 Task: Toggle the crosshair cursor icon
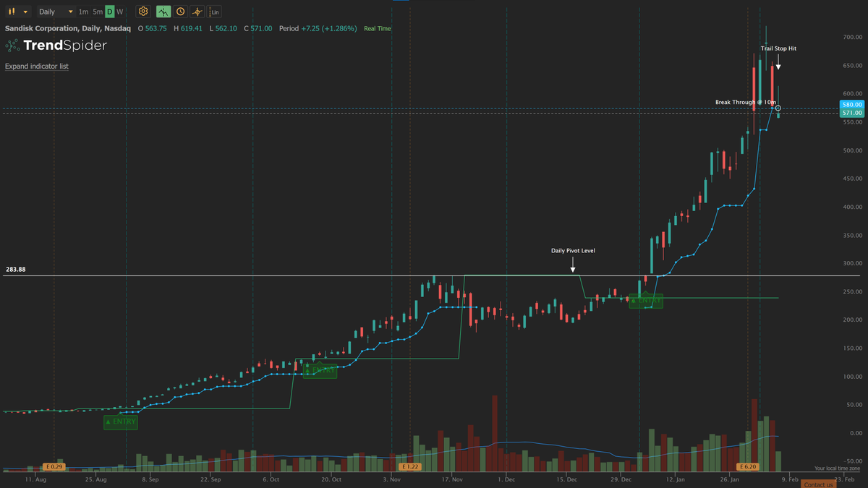click(x=197, y=12)
